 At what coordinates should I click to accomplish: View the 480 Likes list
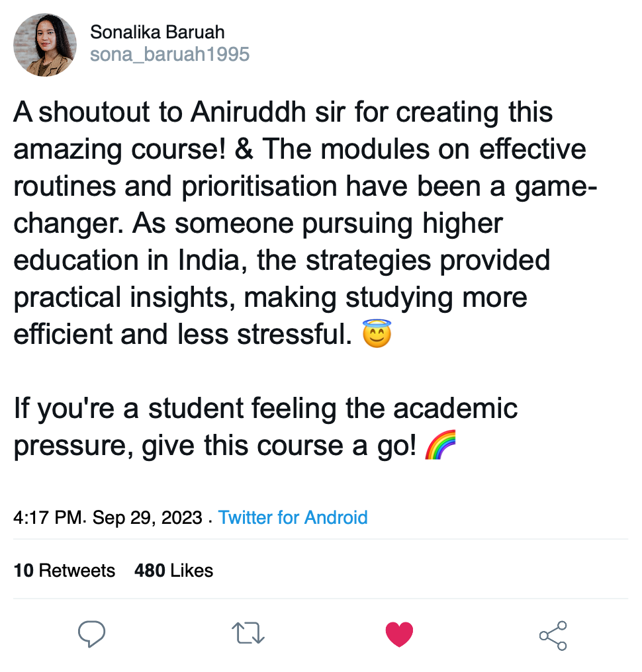pyautogui.click(x=173, y=570)
